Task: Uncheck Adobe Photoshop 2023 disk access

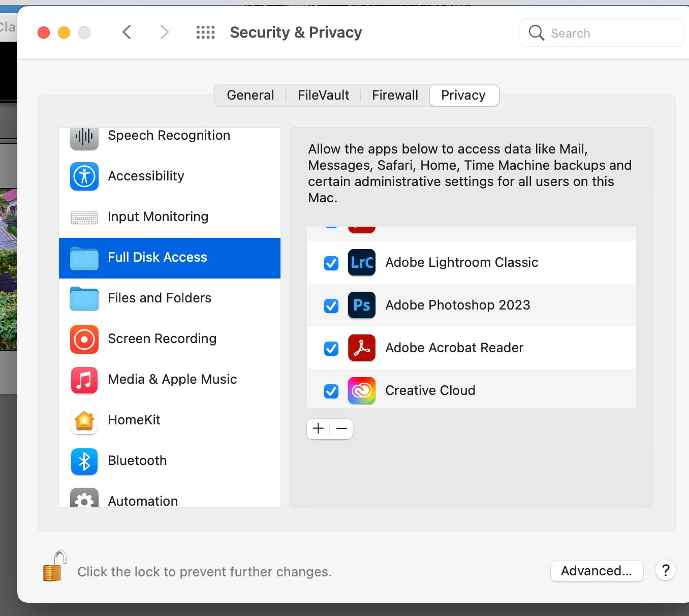Action: point(331,305)
